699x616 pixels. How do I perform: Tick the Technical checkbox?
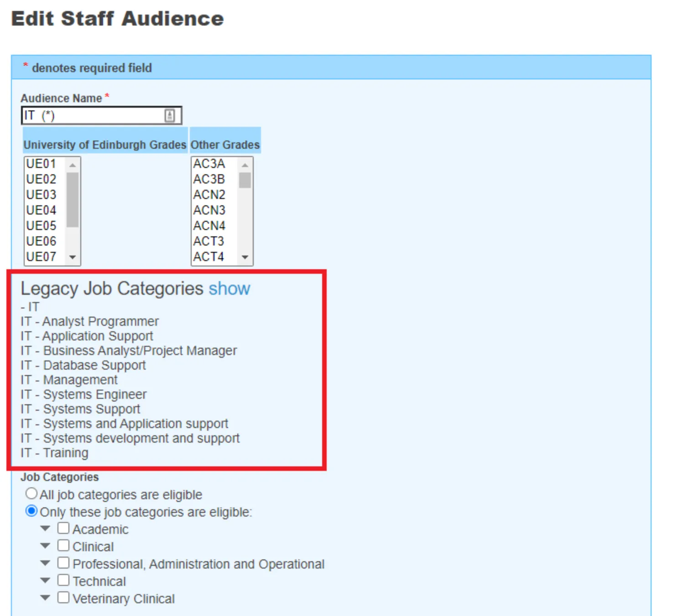pyautogui.click(x=63, y=580)
